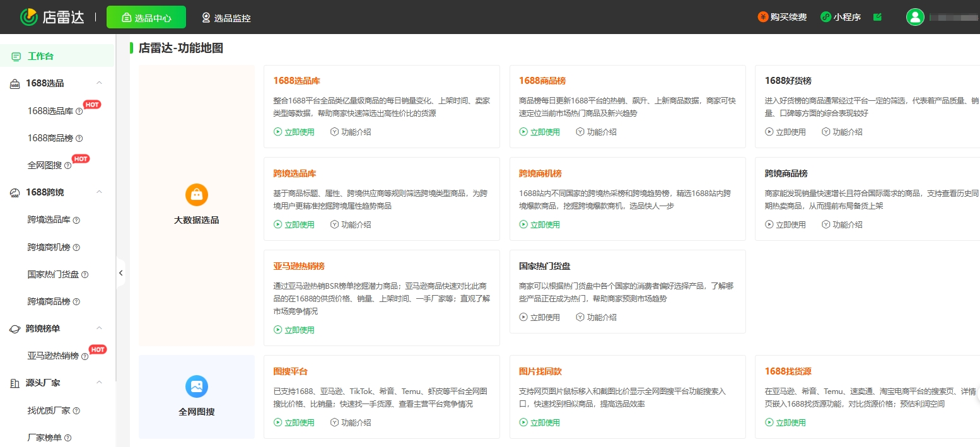Screen dimensions: 980x447
Task: Click 功能介绍 on 1688选品库 card
Action: 351,132
